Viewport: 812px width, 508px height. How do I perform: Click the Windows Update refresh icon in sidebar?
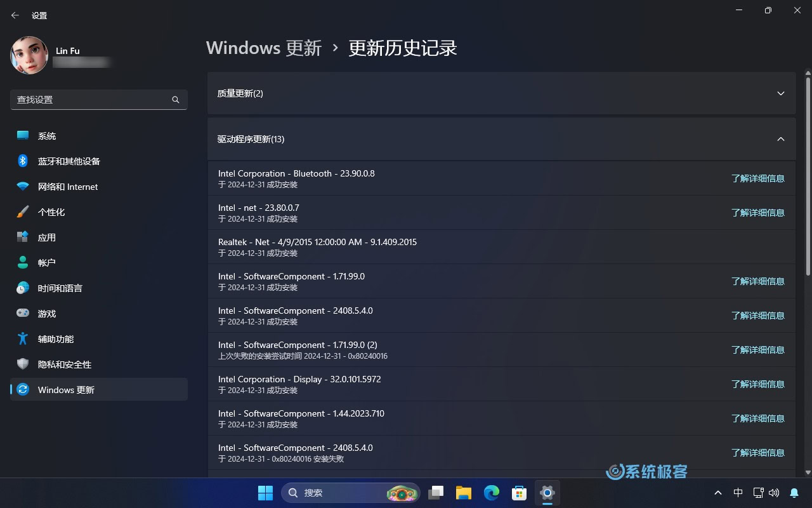pos(23,390)
